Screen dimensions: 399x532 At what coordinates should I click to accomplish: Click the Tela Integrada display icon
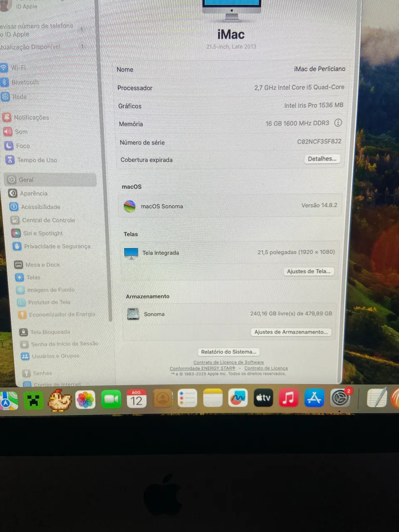131,253
